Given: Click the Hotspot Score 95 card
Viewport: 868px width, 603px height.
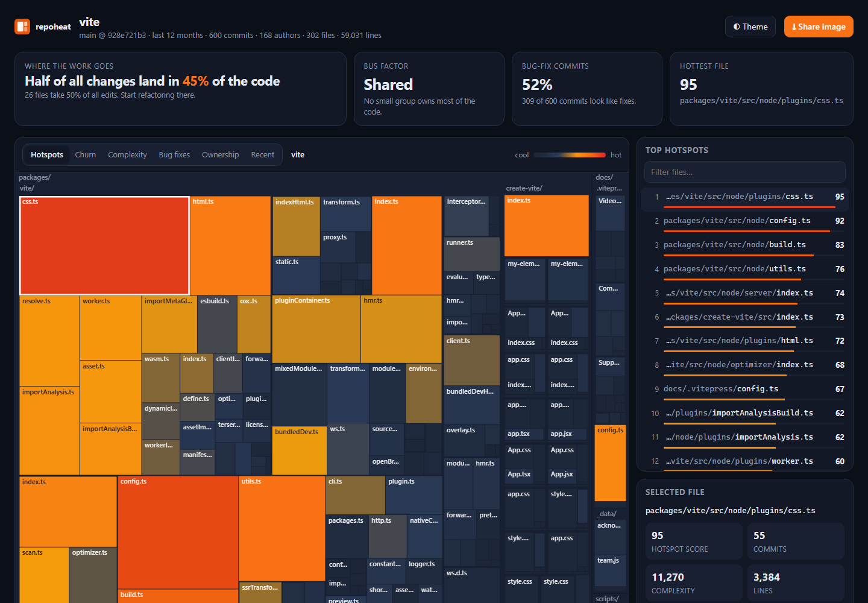Looking at the screenshot, I should coord(694,541).
